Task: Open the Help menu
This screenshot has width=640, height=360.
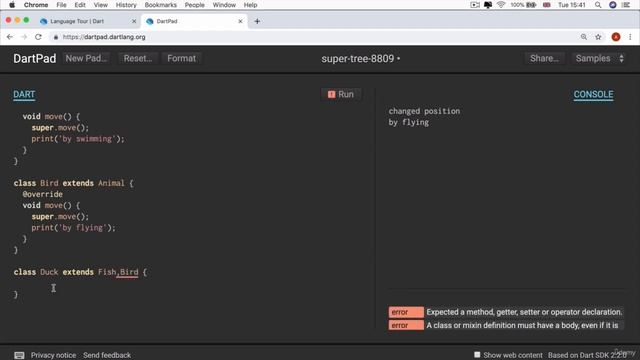Action: coord(250,5)
